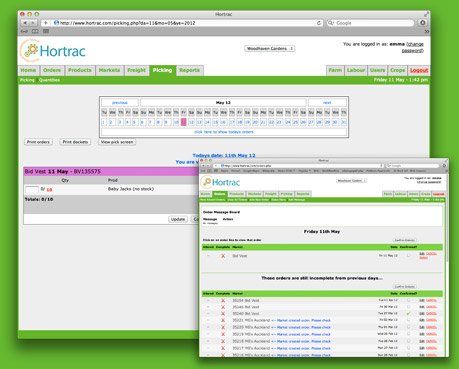Toggle confirmed checkbox for order 35246

point(408,307)
